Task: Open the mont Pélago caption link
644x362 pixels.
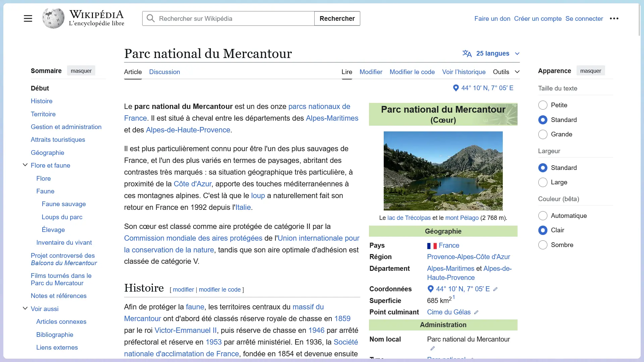Action: tap(462, 218)
